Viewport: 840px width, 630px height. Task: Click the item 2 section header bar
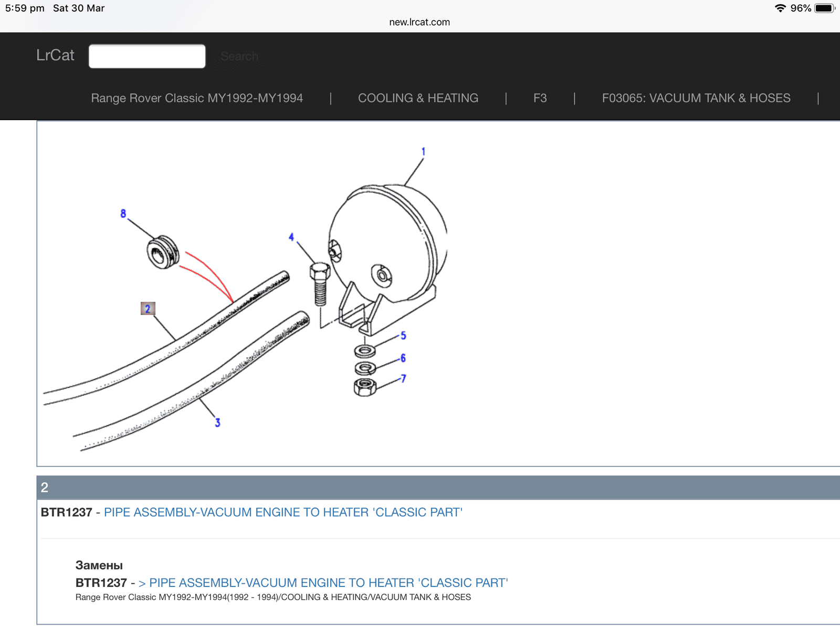pos(438,487)
